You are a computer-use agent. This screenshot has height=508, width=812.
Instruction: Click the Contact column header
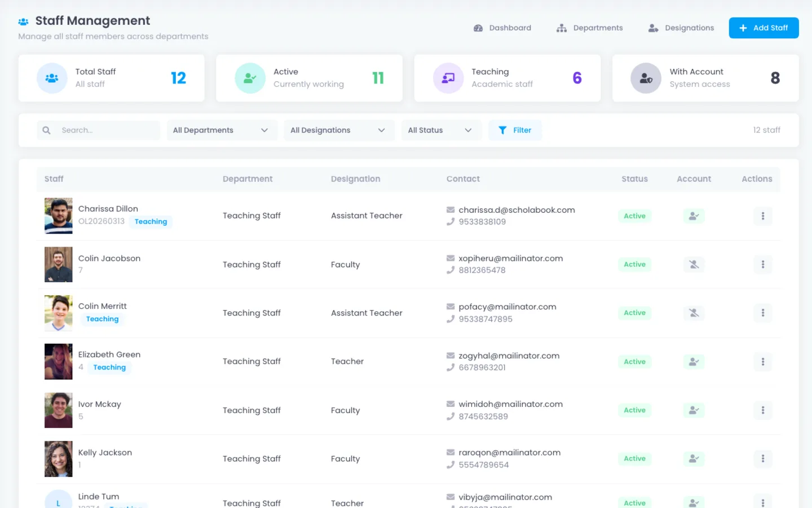(463, 179)
